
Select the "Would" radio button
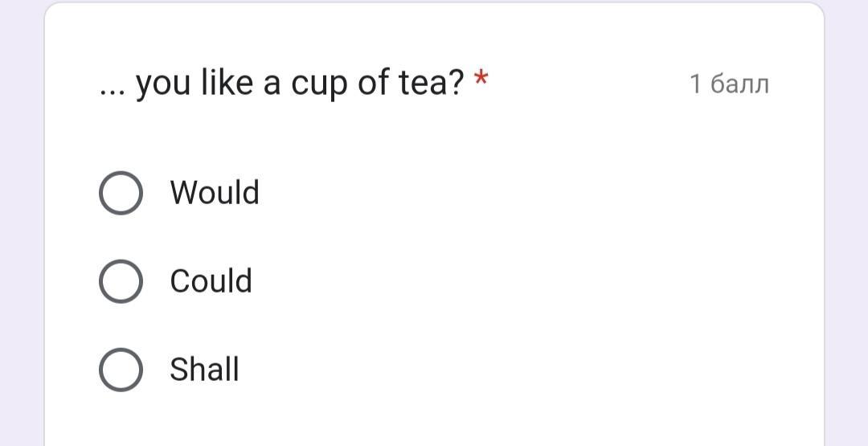[x=121, y=193]
